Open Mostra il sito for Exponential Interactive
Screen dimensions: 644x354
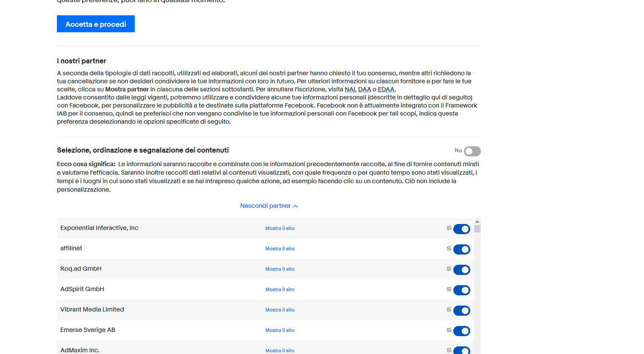pyautogui.click(x=280, y=229)
